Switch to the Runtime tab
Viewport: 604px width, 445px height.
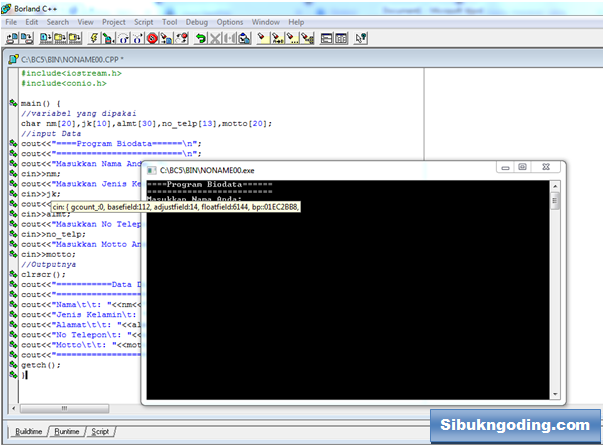coord(67,432)
